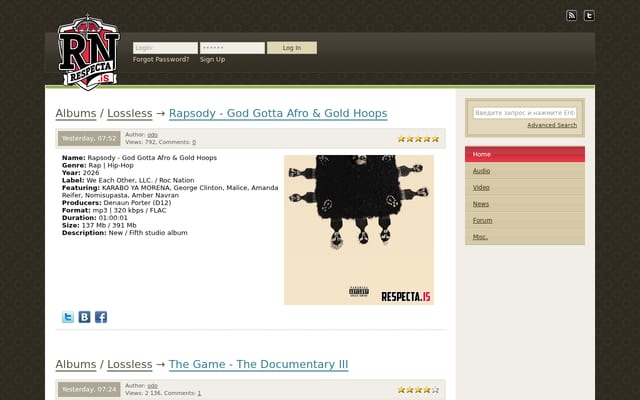Image resolution: width=640 pixels, height=400 pixels.
Task: Open The Game - The Documentary III title
Action: pyautogui.click(x=258, y=364)
